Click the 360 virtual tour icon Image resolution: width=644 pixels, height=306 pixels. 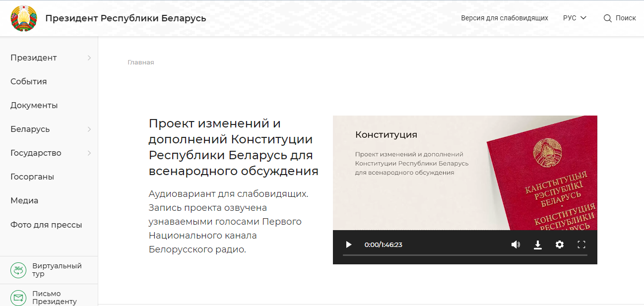click(18, 270)
